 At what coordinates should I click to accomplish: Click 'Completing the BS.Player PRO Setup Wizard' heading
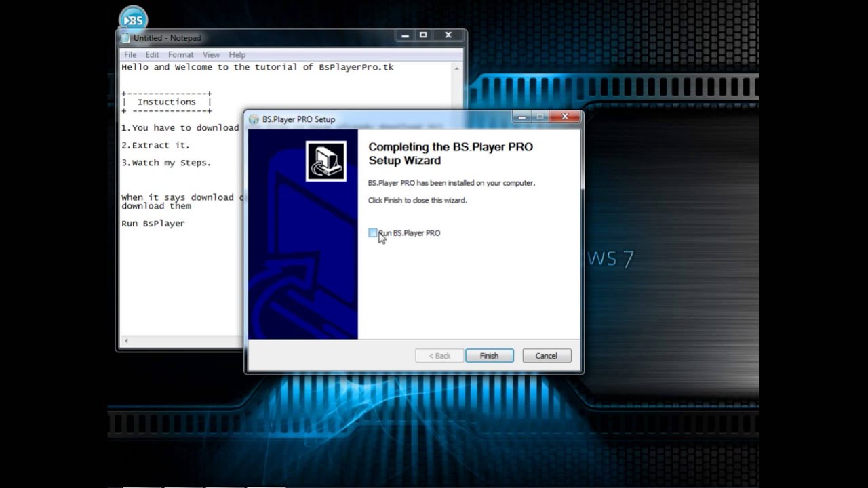[451, 154]
